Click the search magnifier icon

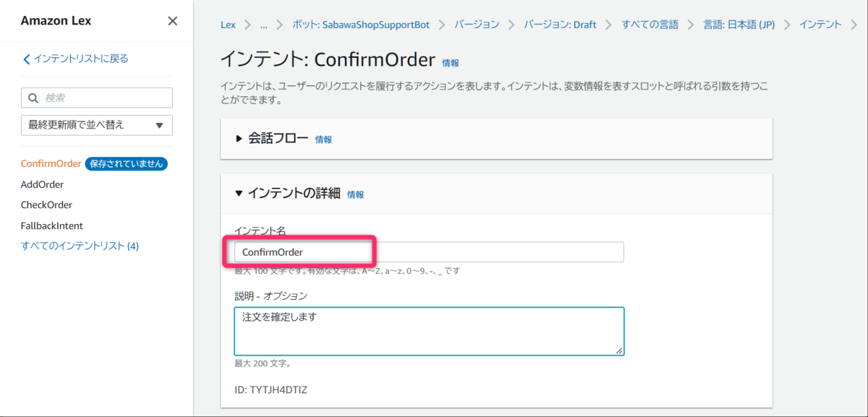33,98
